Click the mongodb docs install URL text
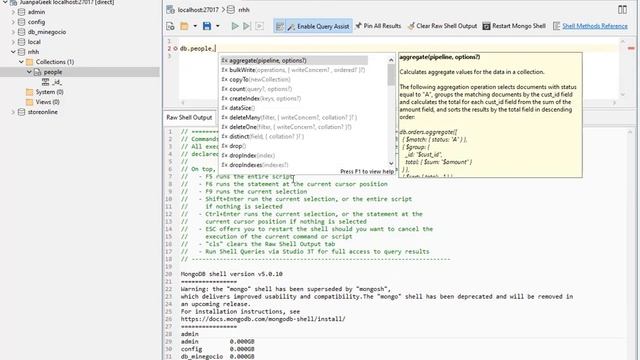Screen dimensions: 640x360 tap(263, 319)
